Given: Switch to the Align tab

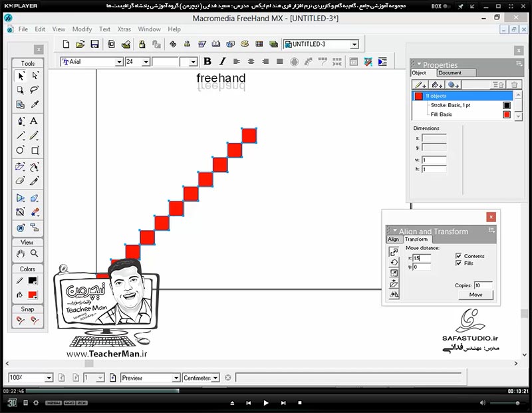Looking at the screenshot, I should (394, 239).
